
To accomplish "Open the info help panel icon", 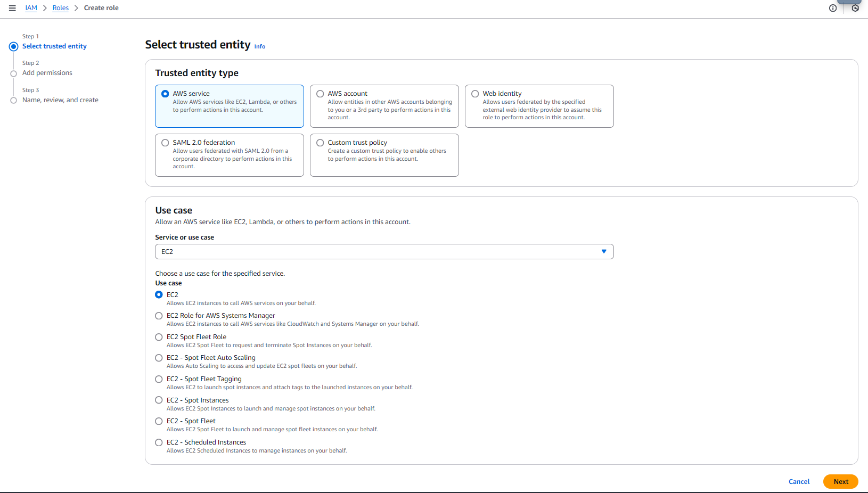I will pos(833,8).
